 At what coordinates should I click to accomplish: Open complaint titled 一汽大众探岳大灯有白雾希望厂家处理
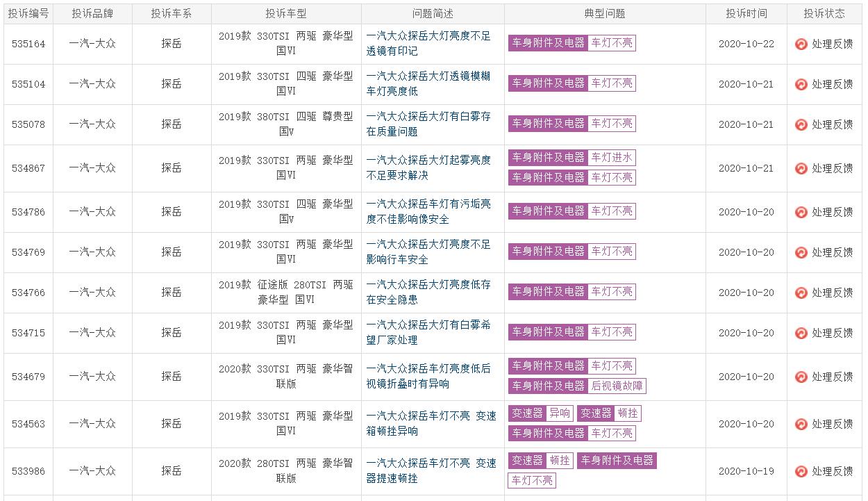click(428, 332)
